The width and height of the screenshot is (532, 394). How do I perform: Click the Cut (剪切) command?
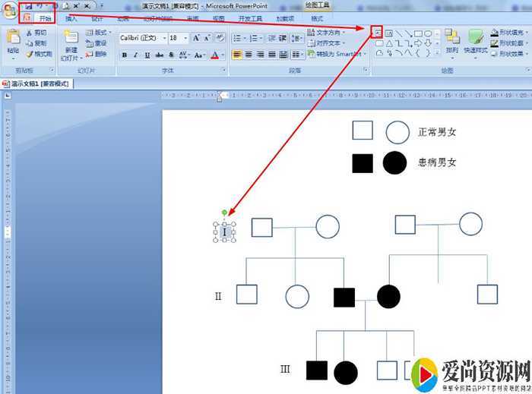click(36, 33)
